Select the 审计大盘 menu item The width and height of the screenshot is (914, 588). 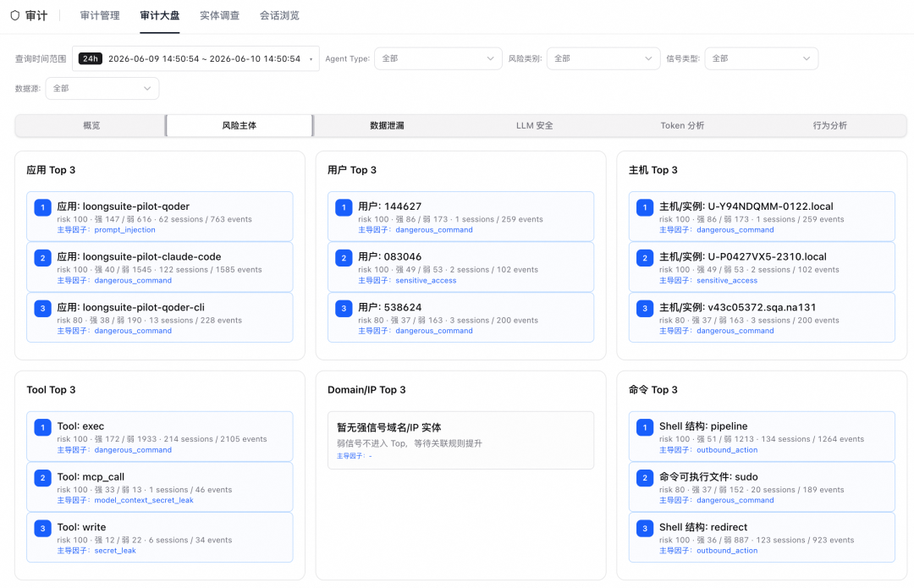point(160,16)
